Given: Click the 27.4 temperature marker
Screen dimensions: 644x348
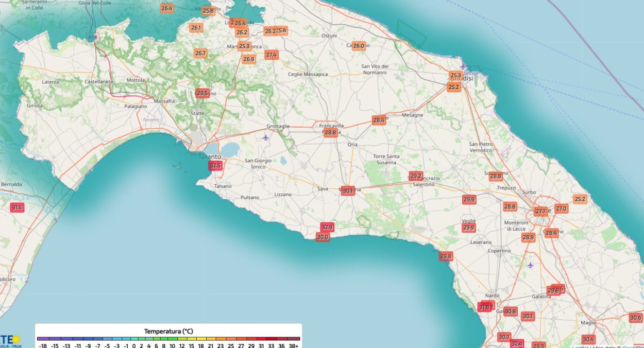Looking at the screenshot, I should click(x=272, y=55).
